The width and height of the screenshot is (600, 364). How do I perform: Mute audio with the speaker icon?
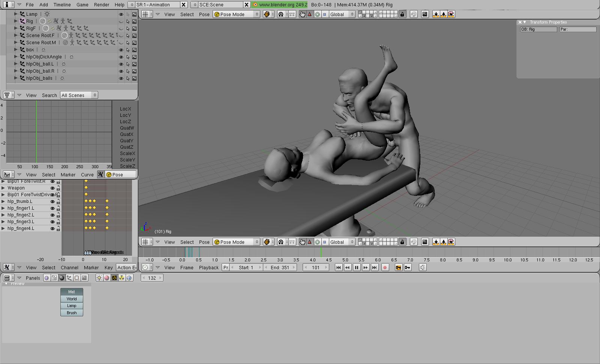423,267
